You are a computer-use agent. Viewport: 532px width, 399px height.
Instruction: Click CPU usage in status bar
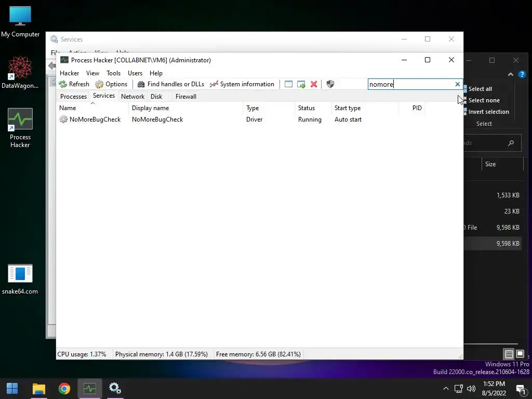click(82, 354)
